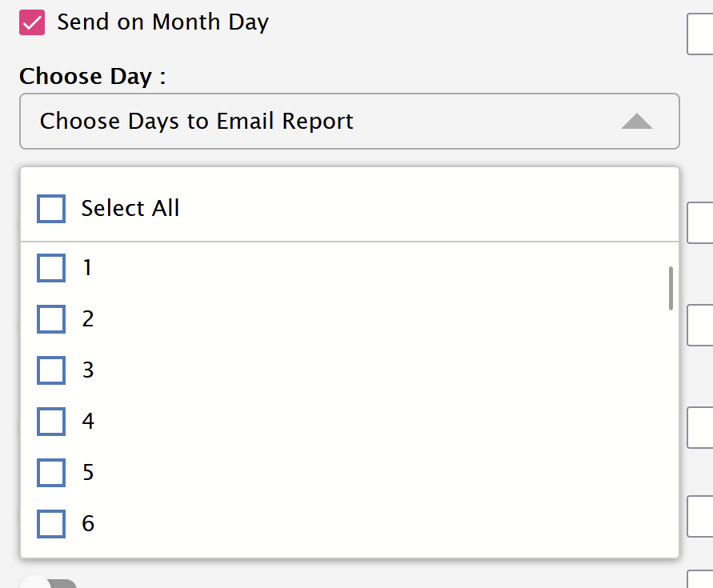713x588 pixels.
Task: Click the Select All label text
Action: click(130, 208)
